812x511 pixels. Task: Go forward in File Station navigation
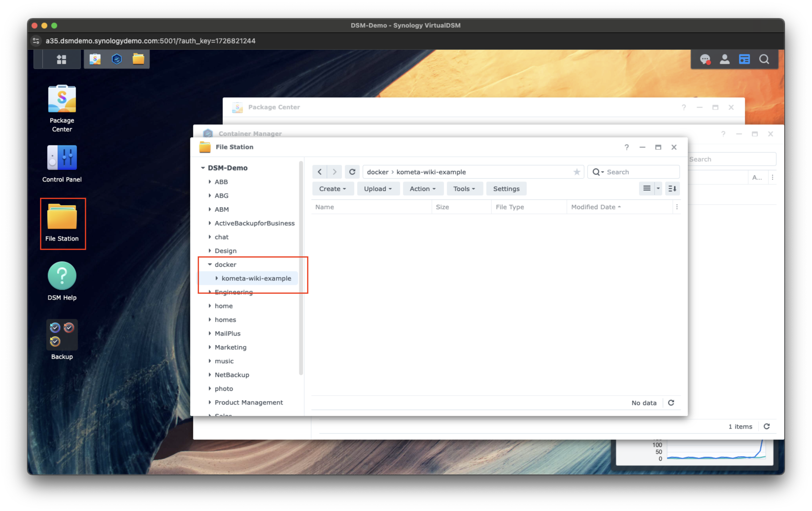point(335,172)
